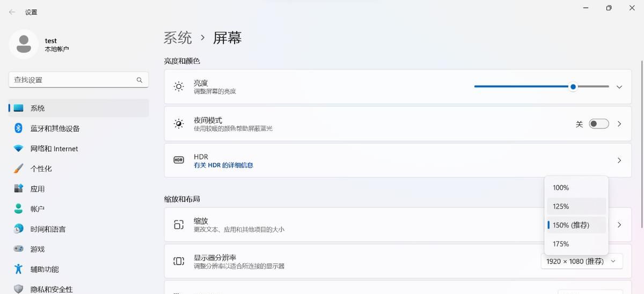Select 175% scale option

(x=576, y=244)
